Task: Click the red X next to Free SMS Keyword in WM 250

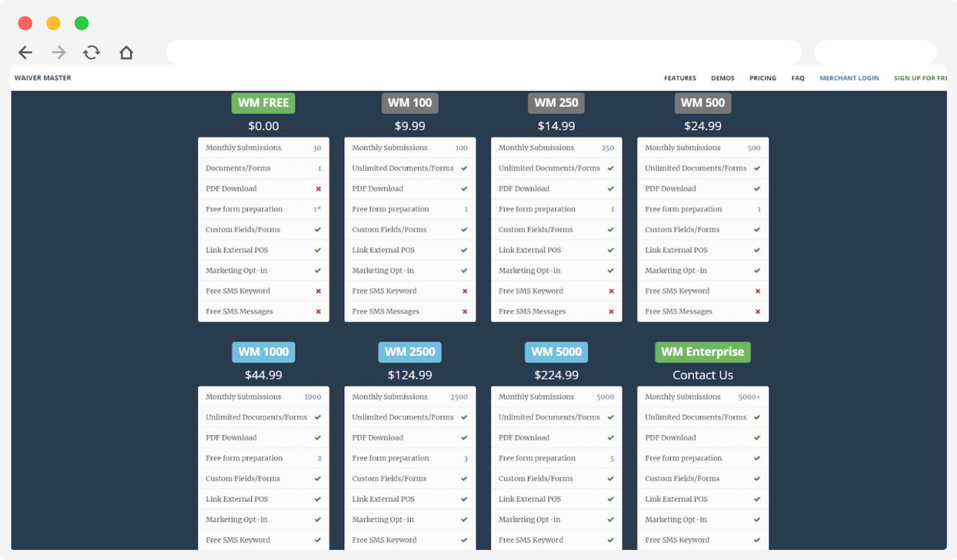Action: point(611,291)
